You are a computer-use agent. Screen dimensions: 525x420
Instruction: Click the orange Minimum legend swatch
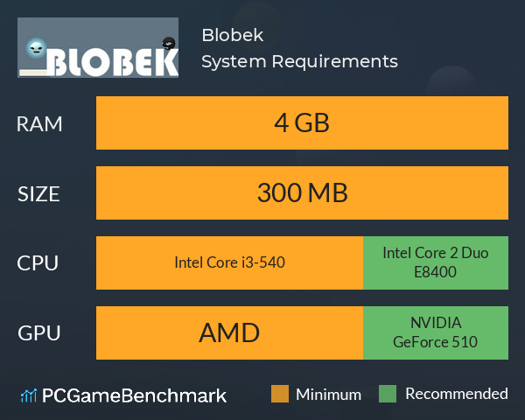point(280,394)
